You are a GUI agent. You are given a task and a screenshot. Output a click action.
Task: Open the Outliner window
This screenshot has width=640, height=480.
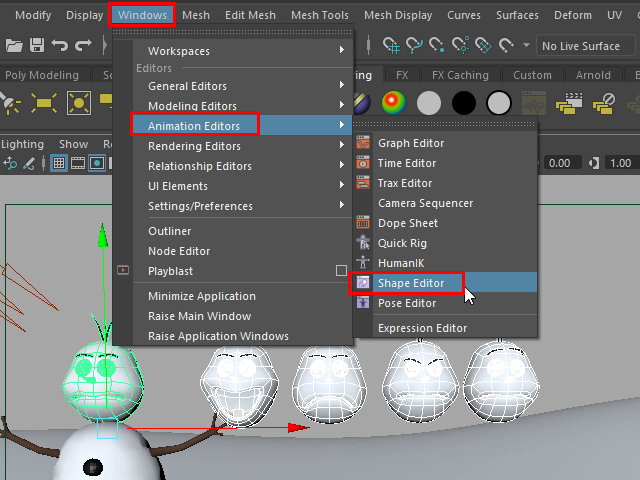coord(169,231)
